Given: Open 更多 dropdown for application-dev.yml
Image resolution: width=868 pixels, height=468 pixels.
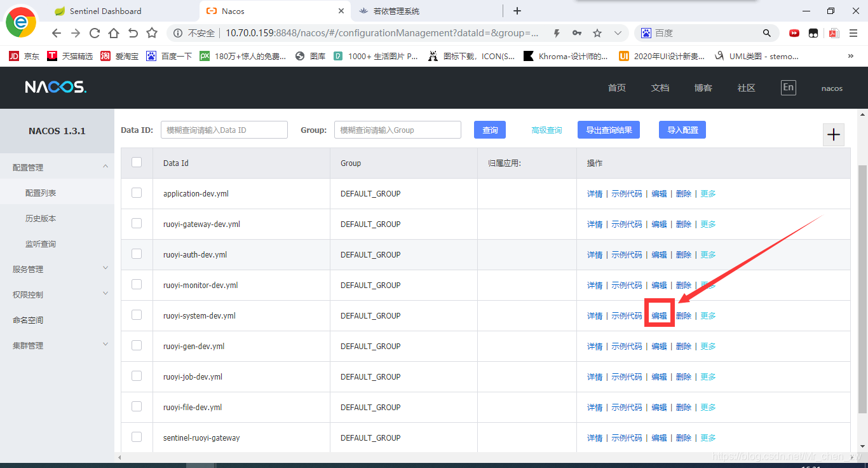Looking at the screenshot, I should click(x=708, y=194).
